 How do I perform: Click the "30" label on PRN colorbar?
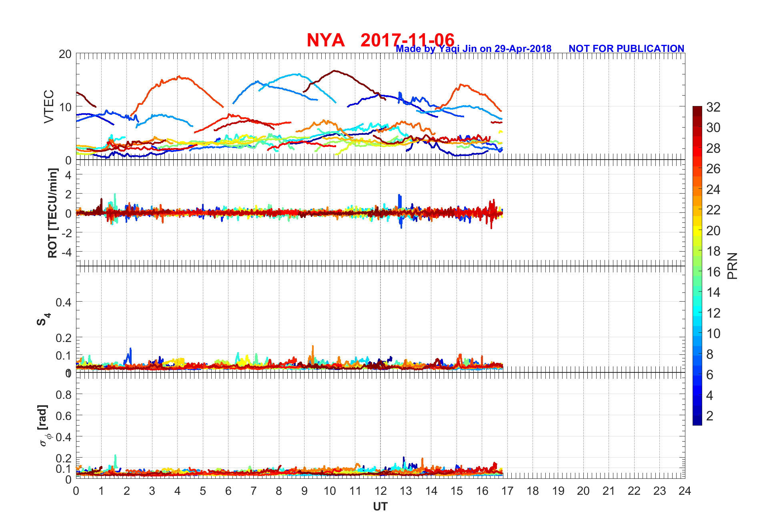(x=713, y=128)
